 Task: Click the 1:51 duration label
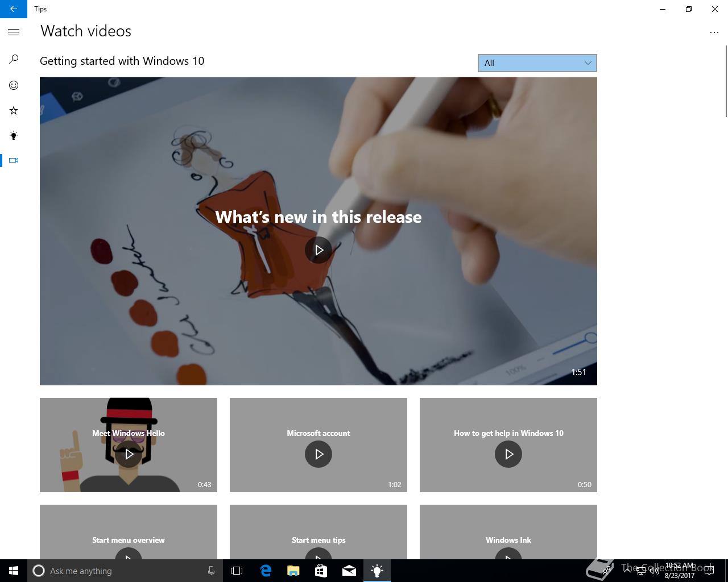tap(578, 372)
